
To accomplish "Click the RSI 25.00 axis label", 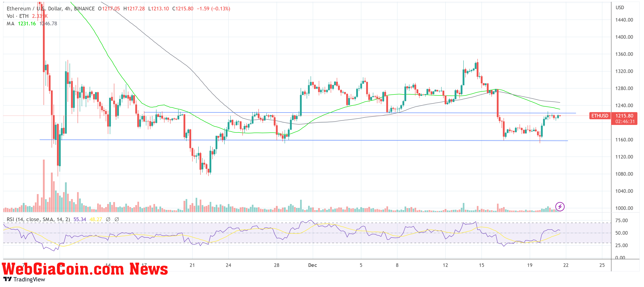I will [622, 245].
